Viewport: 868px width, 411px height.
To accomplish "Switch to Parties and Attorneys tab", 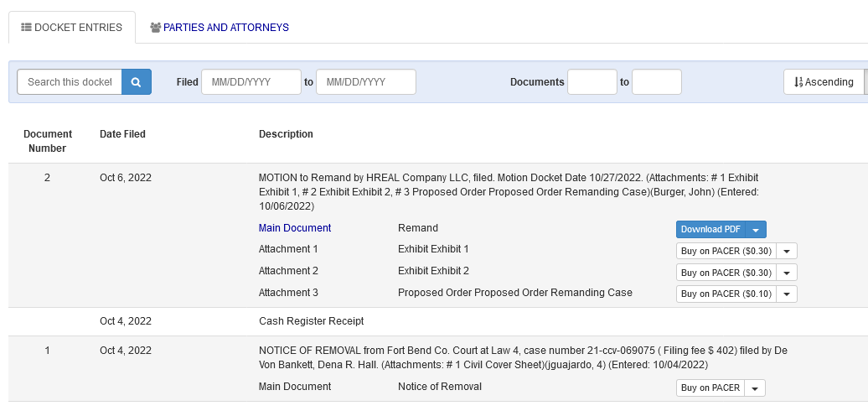I will coord(220,27).
